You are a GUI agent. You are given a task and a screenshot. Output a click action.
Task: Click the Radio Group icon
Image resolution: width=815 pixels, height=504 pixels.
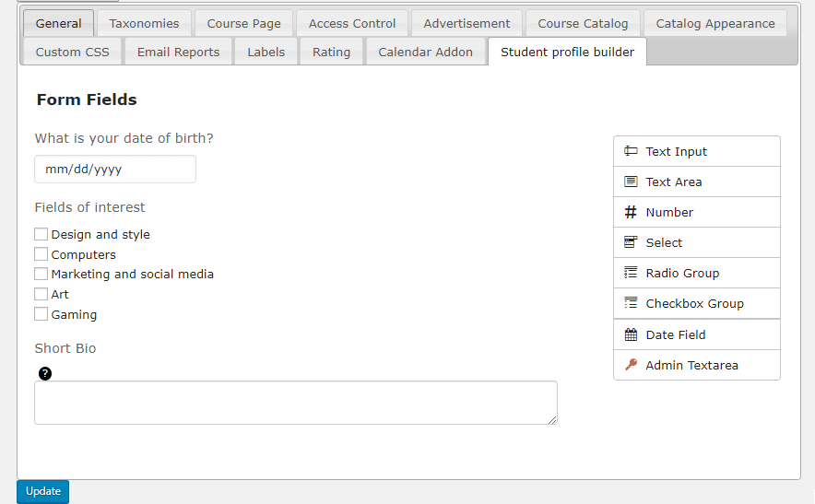pos(631,273)
